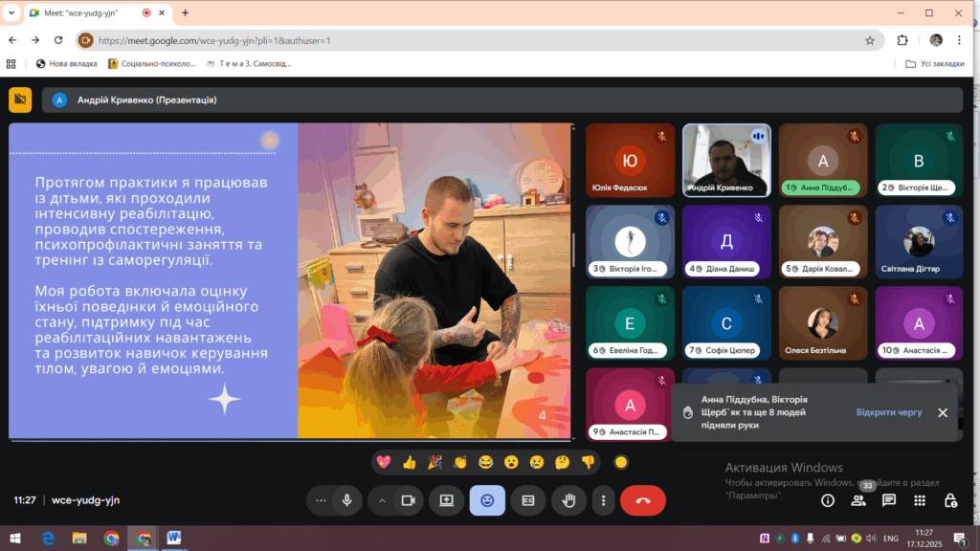Open host controls lock icon

click(950, 500)
